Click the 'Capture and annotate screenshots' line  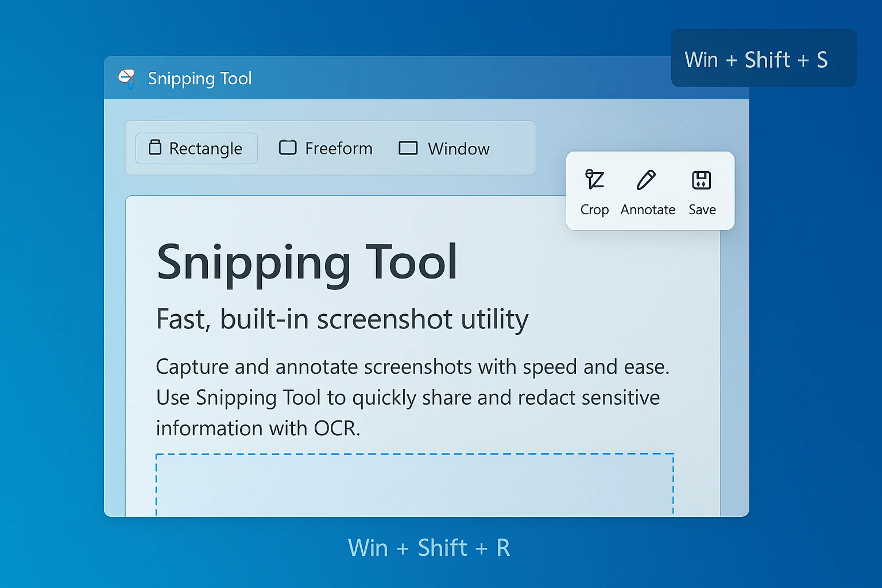[x=413, y=367]
